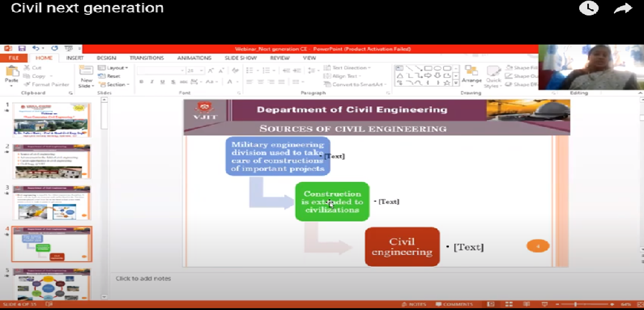Switch to the REVIEW tab
The width and height of the screenshot is (644, 310).
click(x=280, y=58)
